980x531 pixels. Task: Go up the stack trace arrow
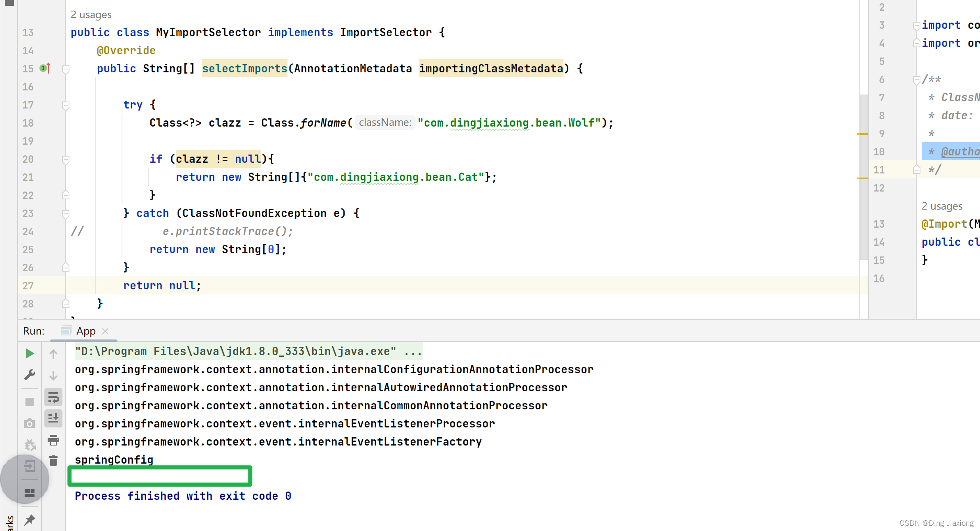click(53, 353)
